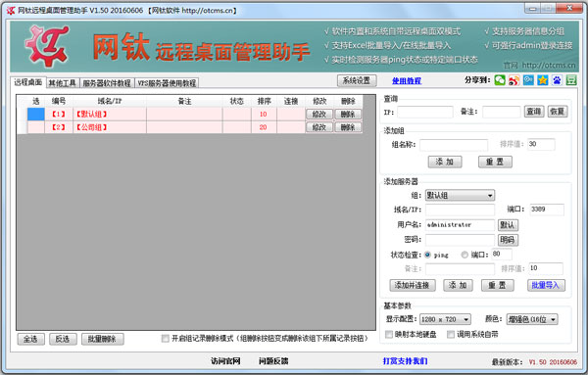The height and width of the screenshot is (375, 588).
Task: Click the 用户名 field with administrator
Action: pyautogui.click(x=461, y=225)
